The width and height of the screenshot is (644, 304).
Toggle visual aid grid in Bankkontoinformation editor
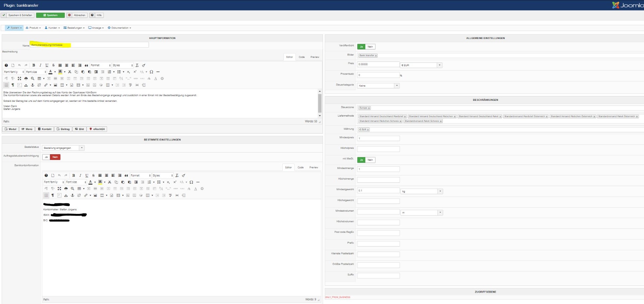[x=46, y=195]
